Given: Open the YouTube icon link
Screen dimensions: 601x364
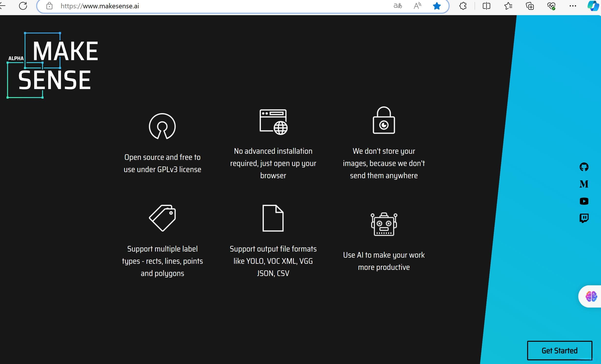Looking at the screenshot, I should pyautogui.click(x=584, y=201).
